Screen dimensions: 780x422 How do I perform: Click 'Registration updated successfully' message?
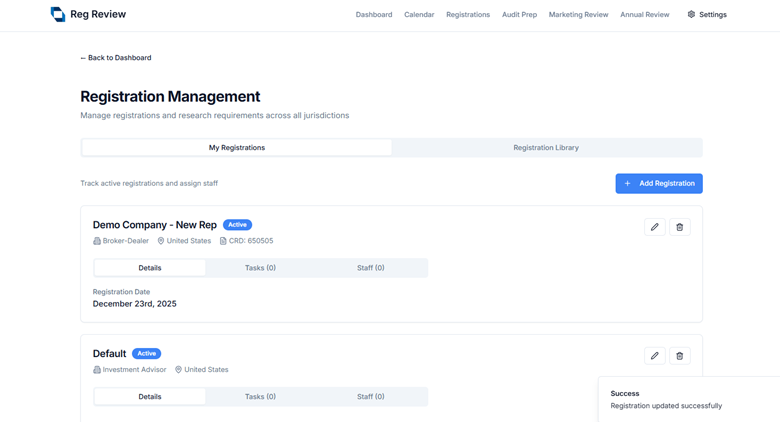point(666,406)
